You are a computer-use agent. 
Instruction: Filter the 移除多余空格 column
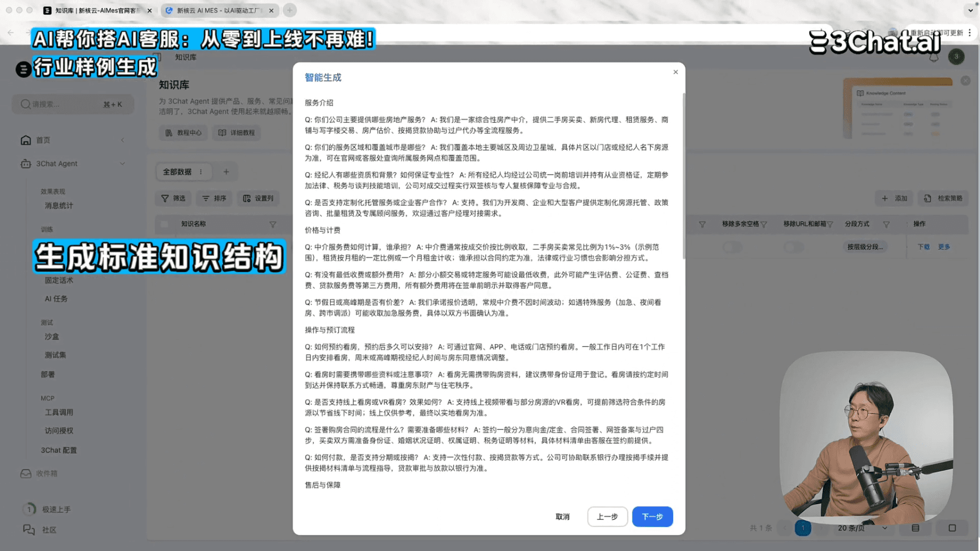(x=764, y=224)
